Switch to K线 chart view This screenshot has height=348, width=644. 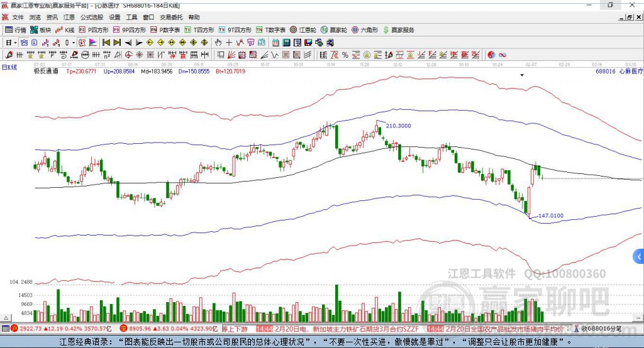(x=65, y=30)
